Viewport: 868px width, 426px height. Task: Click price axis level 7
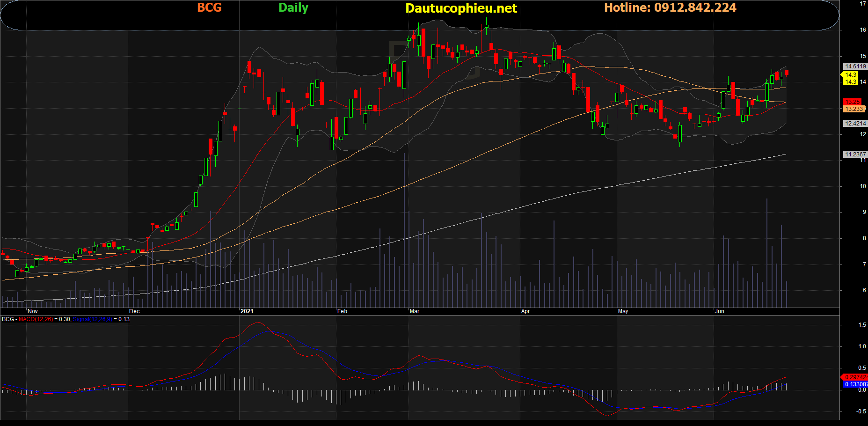tap(864, 264)
